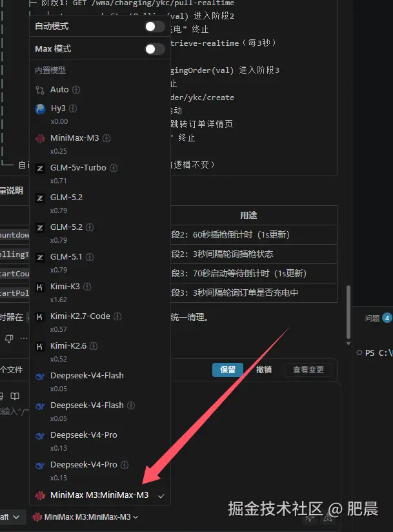Click the circle marker before PS terminal prompt
The image size is (393, 532).
click(x=359, y=353)
